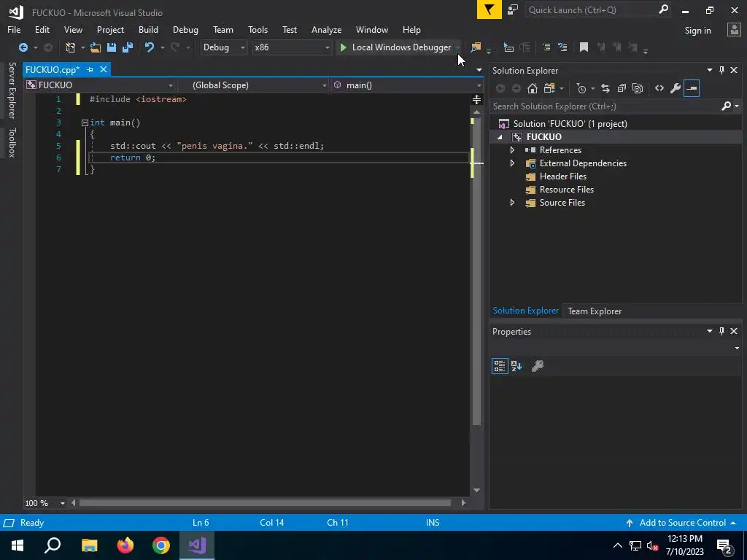Click Add to Source Control

[682, 522]
